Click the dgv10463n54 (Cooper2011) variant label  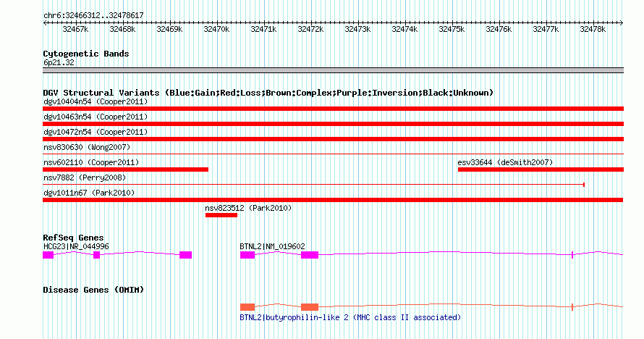pos(96,117)
